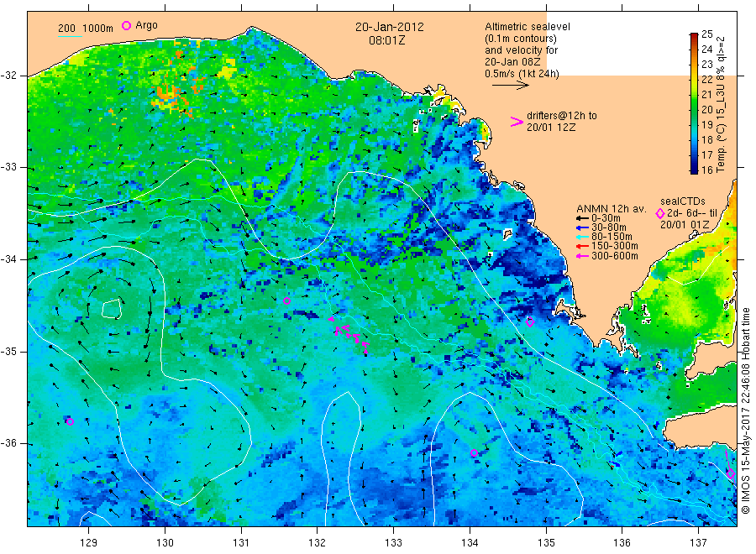Click the 'Argo' legend text
Viewport: 756px width, 554px height.
[x=146, y=25]
